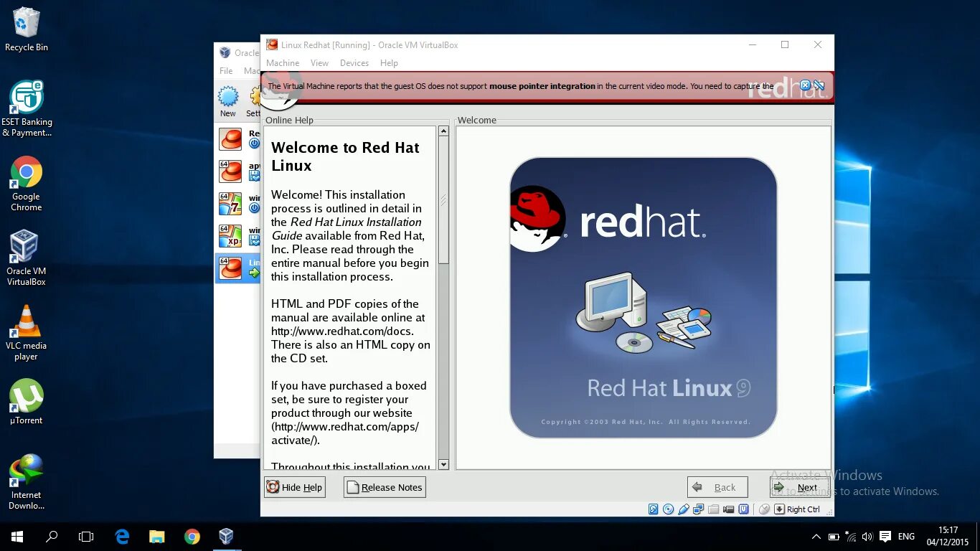The height and width of the screenshot is (551, 980).
Task: Click the Wi-Fi network tray icon
Action: [851, 537]
